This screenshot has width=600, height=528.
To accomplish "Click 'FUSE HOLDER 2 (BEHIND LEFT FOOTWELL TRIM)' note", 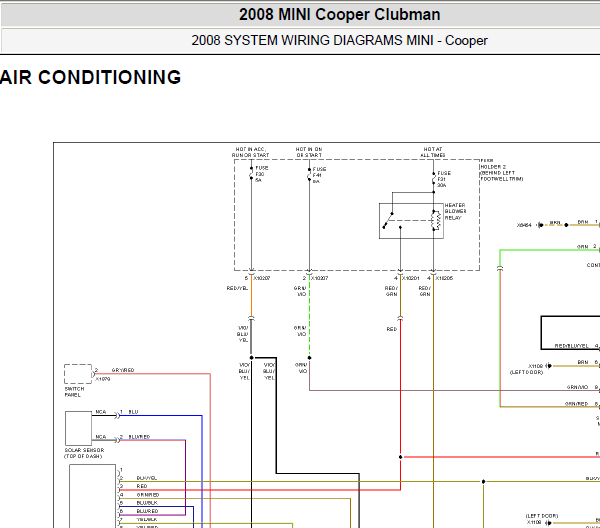I will [501, 170].
